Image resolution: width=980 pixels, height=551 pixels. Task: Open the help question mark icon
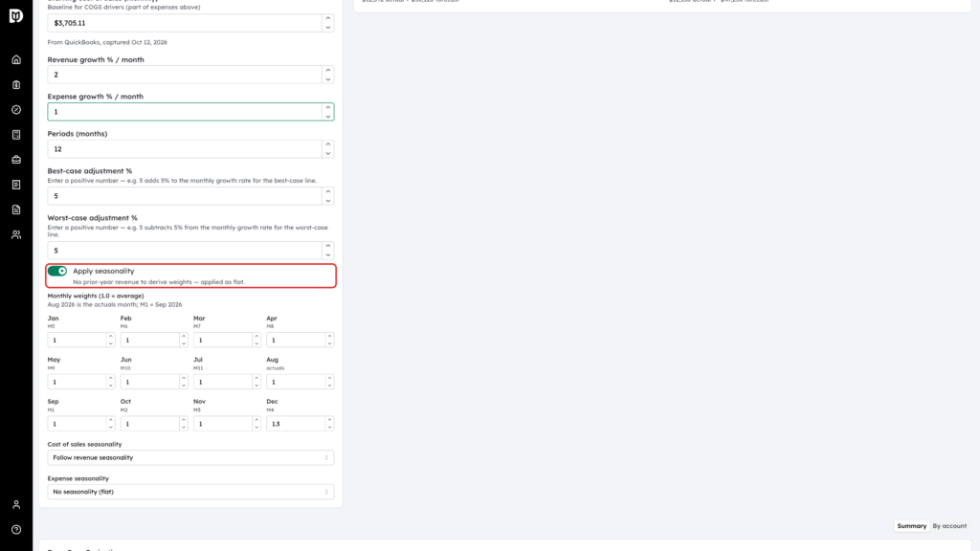16,530
